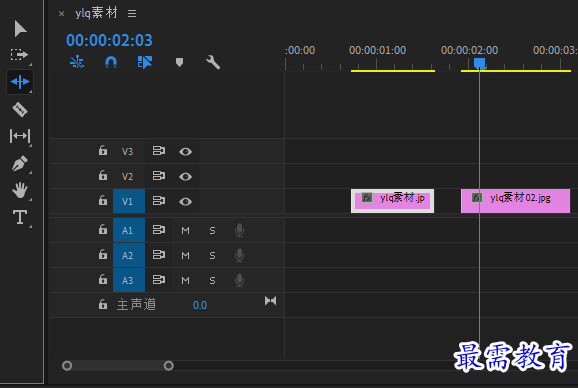The height and width of the screenshot is (388, 578).
Task: Click ruler at 00:00:01:00
Action: [x=377, y=50]
